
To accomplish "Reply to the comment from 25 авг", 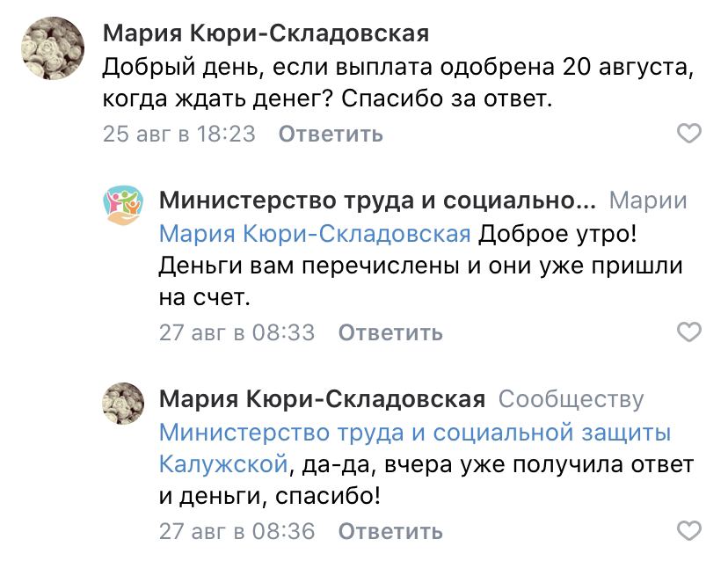I will point(331,134).
